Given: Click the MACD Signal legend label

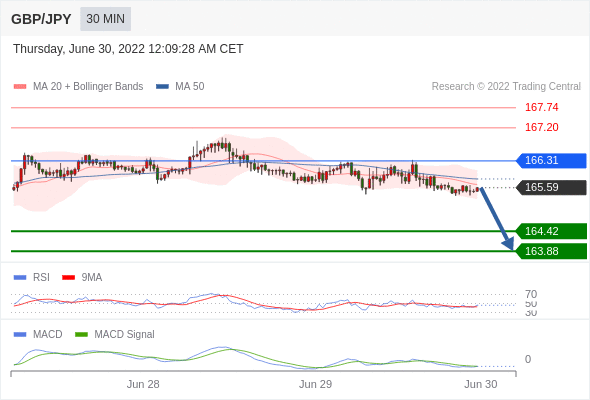Looking at the screenshot, I should 125,335.
